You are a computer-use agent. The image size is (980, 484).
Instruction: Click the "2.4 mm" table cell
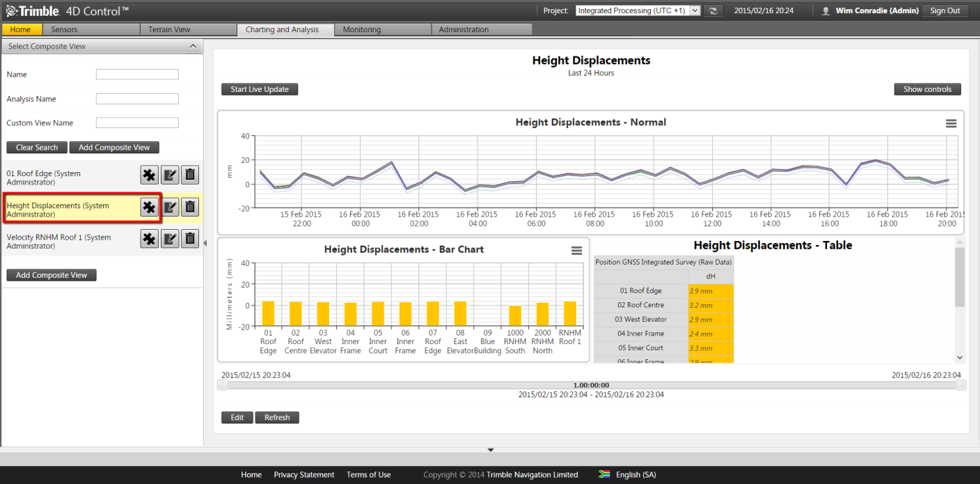[711, 334]
